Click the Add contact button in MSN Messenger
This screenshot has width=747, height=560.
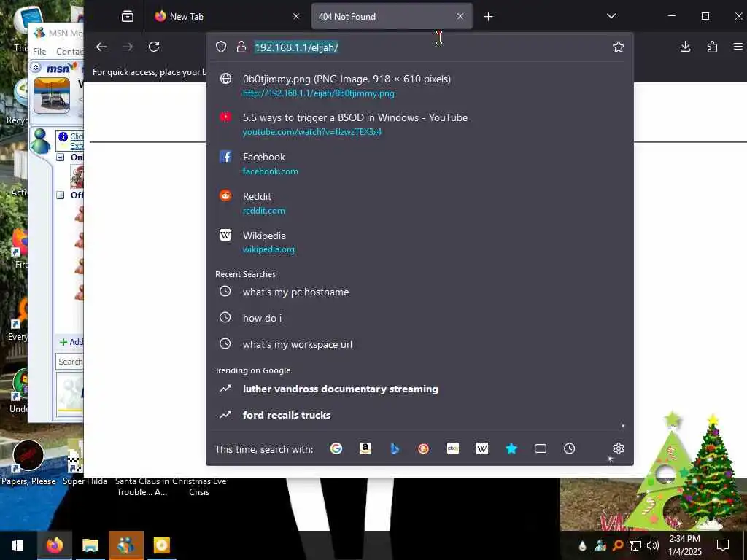71,342
